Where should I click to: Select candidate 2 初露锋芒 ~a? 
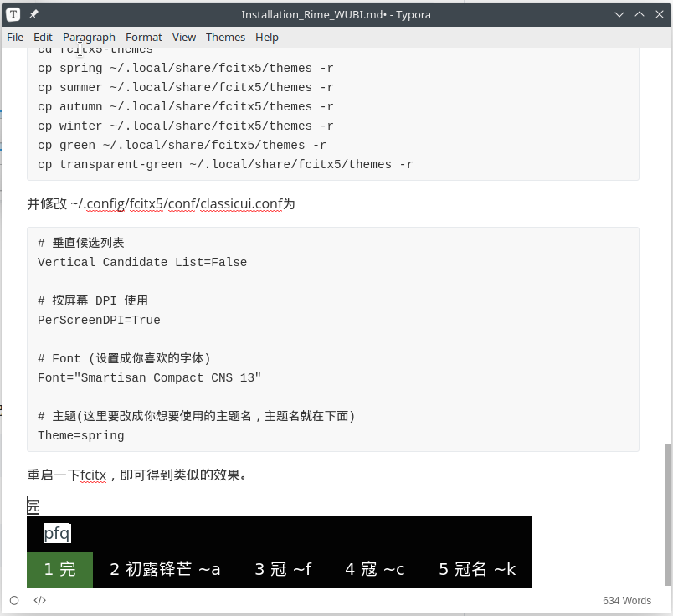tap(165, 569)
